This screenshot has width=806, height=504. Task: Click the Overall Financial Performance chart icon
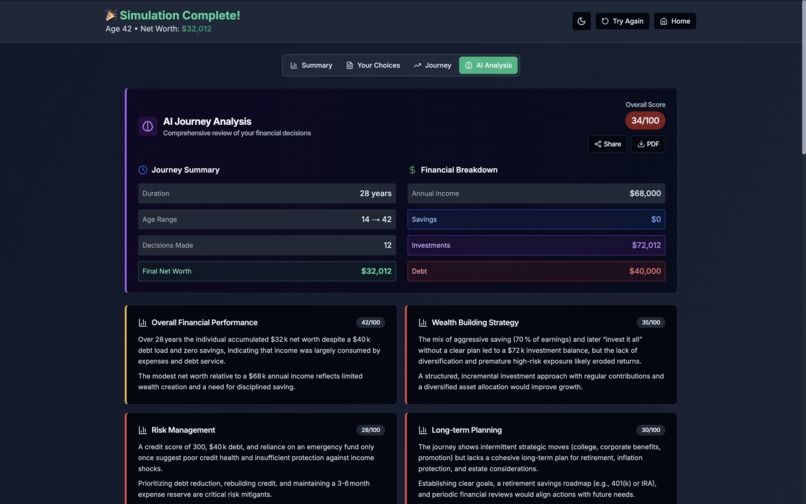click(x=142, y=322)
